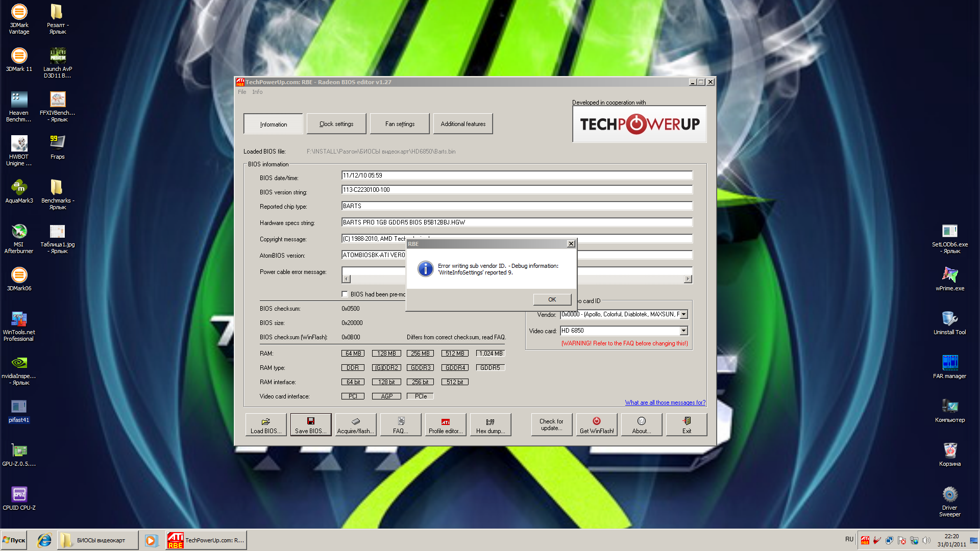Switch to БИОСЫ видеокарт taskbar window
980x551 pixels.
coord(98,540)
